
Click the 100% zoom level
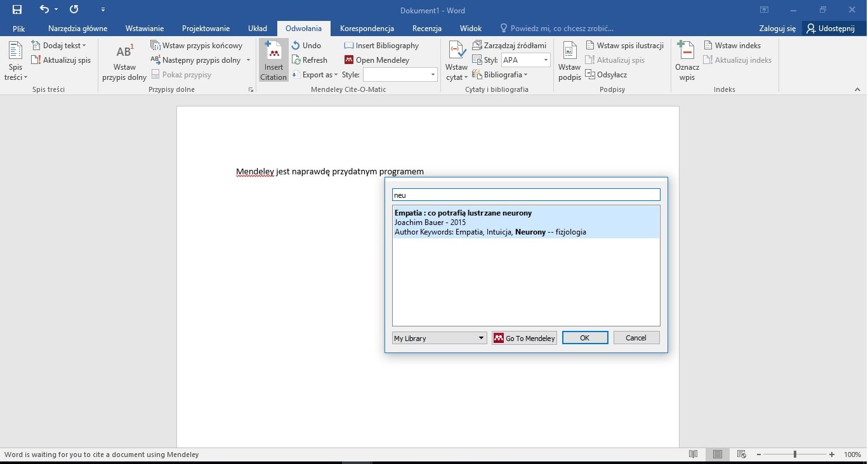pyautogui.click(x=852, y=454)
